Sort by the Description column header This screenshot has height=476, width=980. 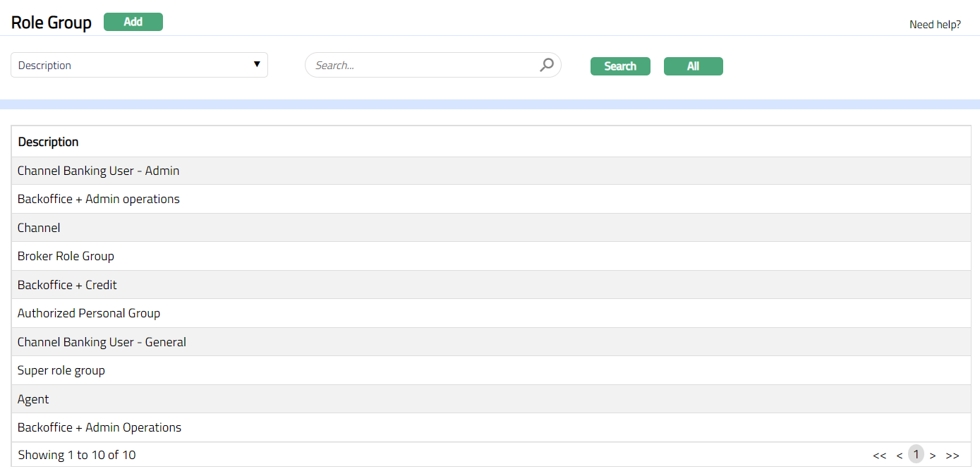tap(48, 142)
